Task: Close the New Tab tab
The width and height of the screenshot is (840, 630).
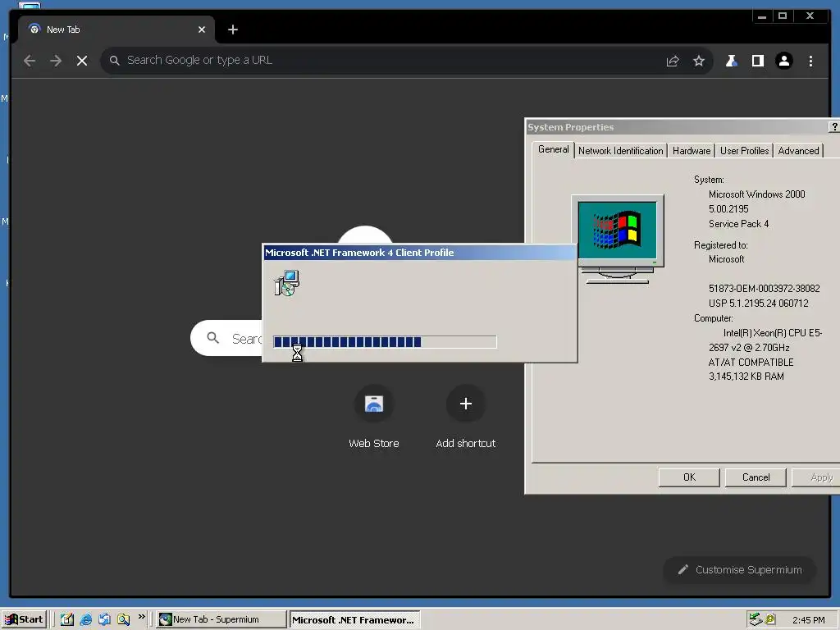Action: point(202,30)
